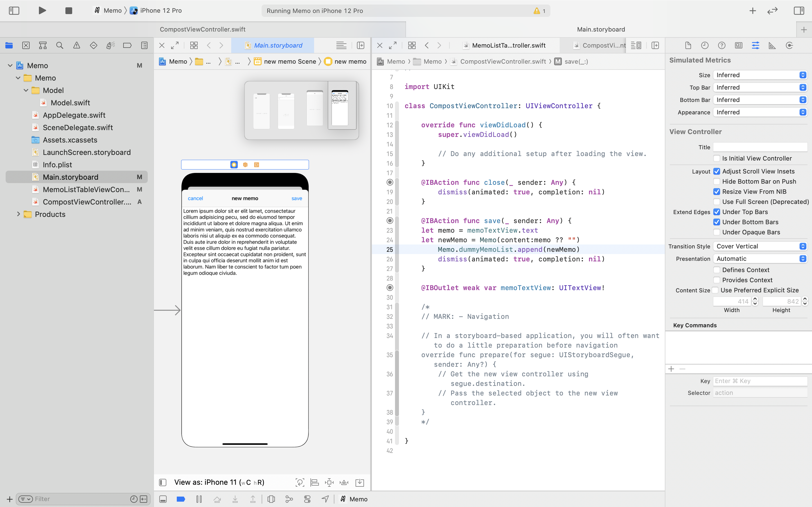Open the Connections inspector icon
This screenshot has height=507, width=812.
[789, 45]
